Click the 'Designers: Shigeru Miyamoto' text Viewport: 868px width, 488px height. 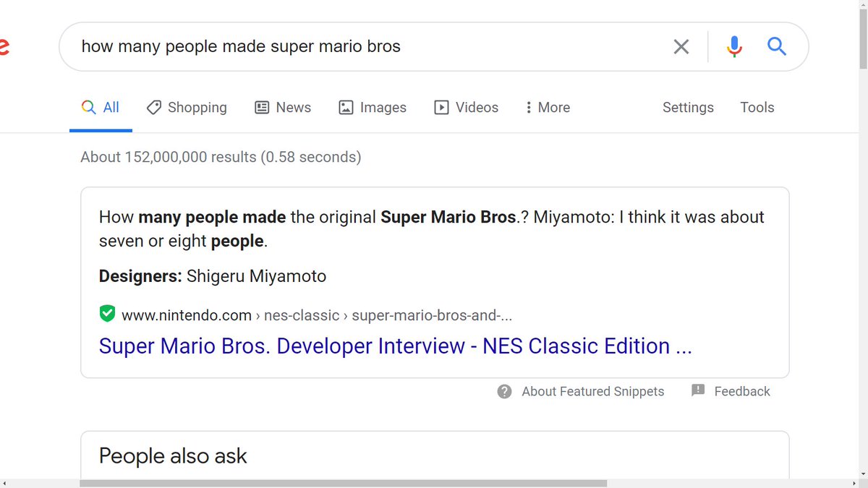[213, 276]
